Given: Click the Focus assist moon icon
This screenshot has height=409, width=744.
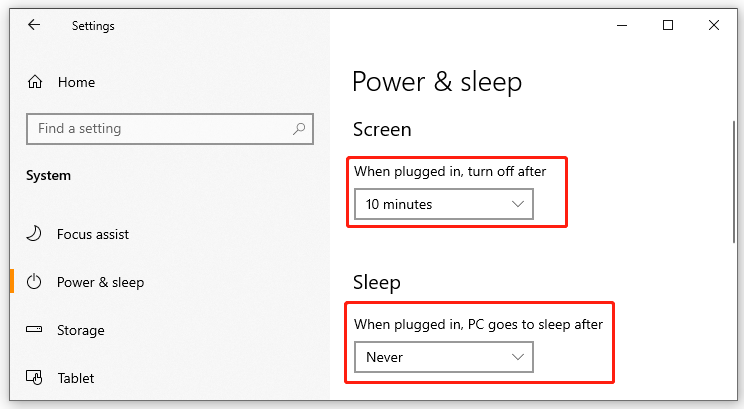Looking at the screenshot, I should tap(35, 234).
